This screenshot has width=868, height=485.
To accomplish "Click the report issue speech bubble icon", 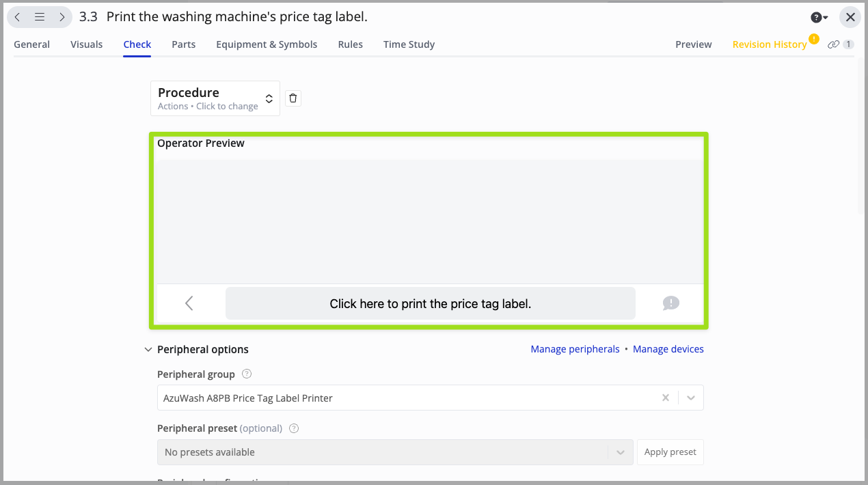I will point(670,303).
